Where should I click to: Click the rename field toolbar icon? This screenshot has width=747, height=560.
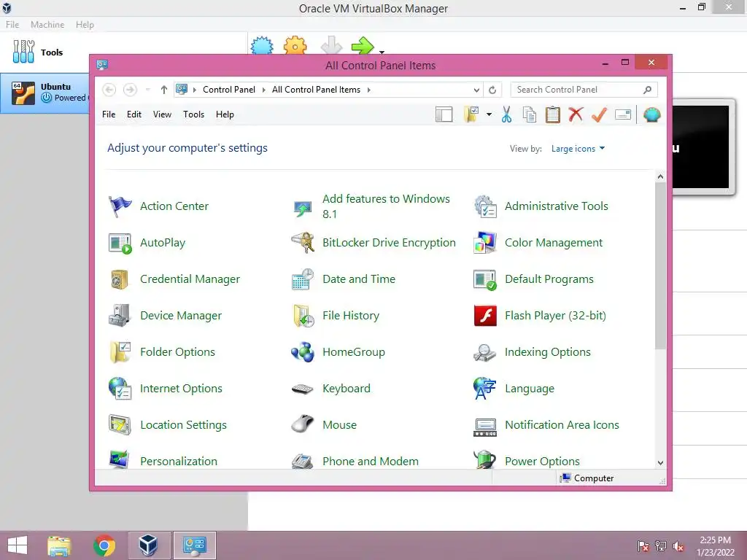click(623, 114)
